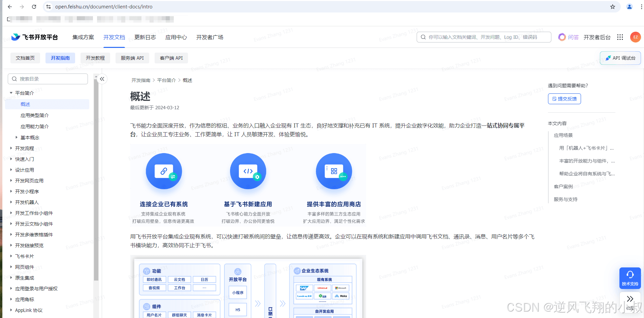The image size is (644, 318).
Task: Reload the current browser page
Action: [x=34, y=7]
